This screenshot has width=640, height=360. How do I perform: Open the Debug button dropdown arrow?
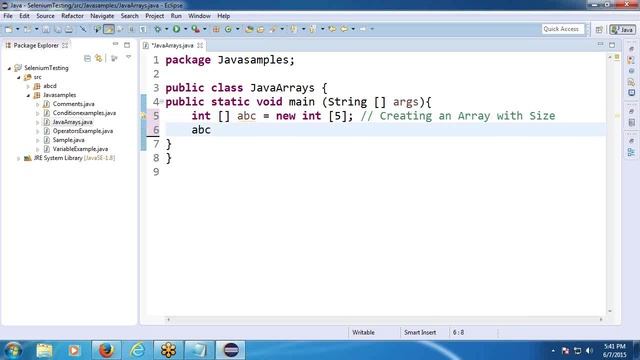[166, 29]
